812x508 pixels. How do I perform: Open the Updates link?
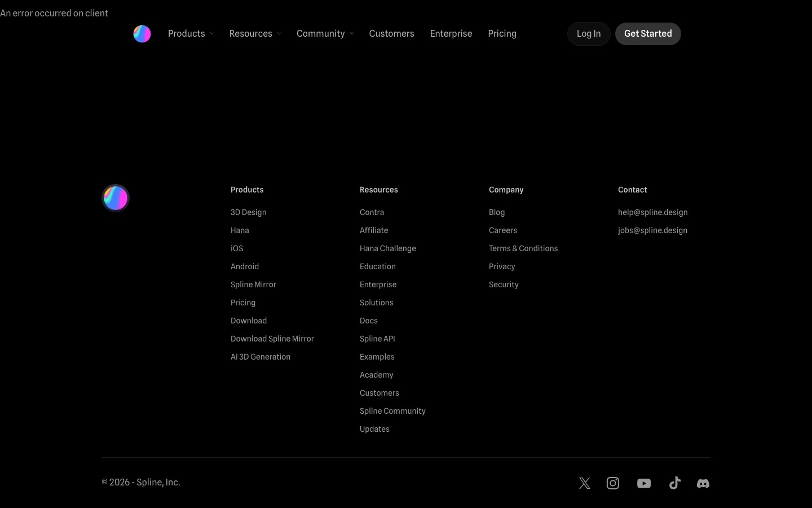[375, 429]
